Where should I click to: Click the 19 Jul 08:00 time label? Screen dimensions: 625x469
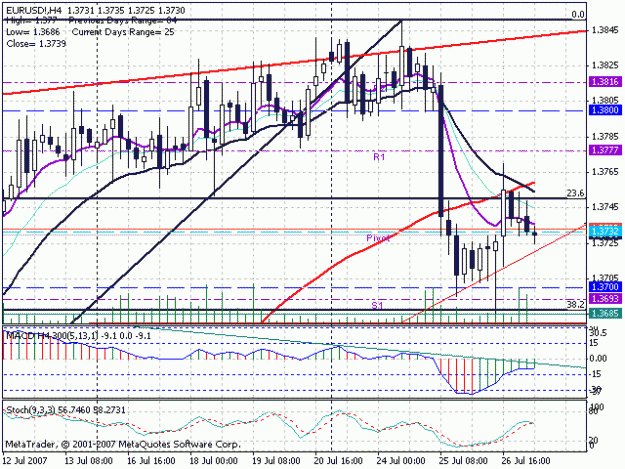tap(276, 461)
